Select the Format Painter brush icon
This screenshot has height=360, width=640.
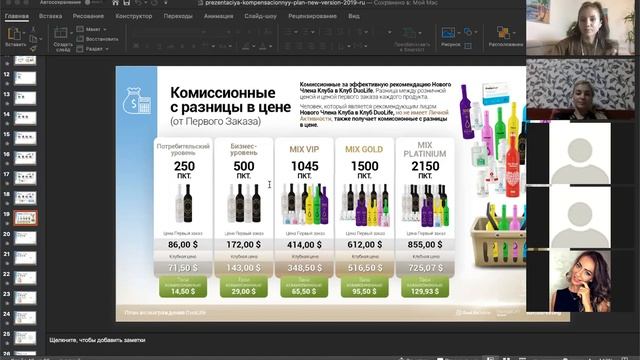click(x=33, y=48)
